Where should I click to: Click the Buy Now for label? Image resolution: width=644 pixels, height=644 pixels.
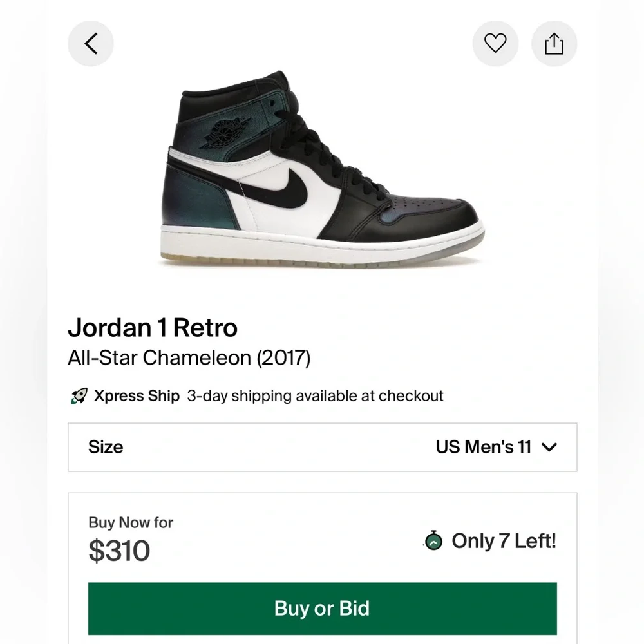(131, 522)
